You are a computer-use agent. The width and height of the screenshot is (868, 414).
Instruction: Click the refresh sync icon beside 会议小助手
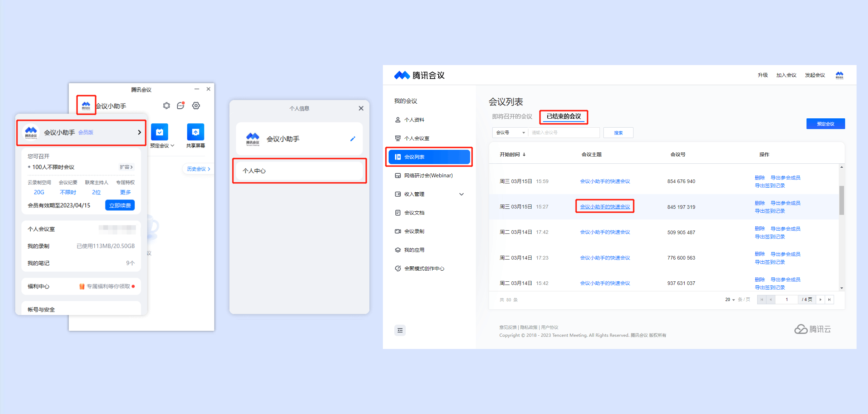coord(166,105)
